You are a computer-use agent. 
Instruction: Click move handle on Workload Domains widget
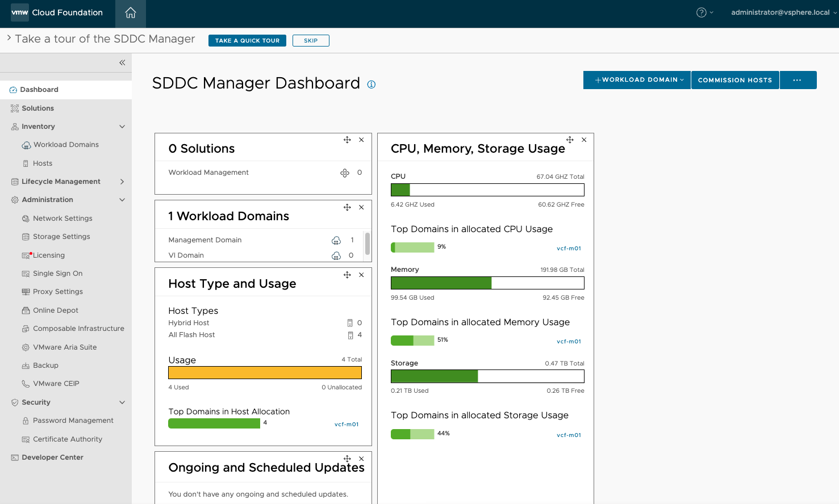pyautogui.click(x=347, y=207)
